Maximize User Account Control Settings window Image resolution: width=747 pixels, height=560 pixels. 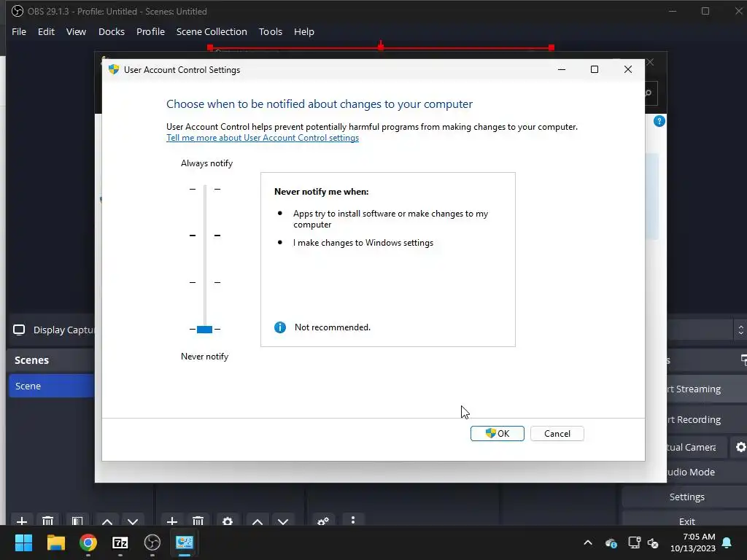(x=594, y=69)
